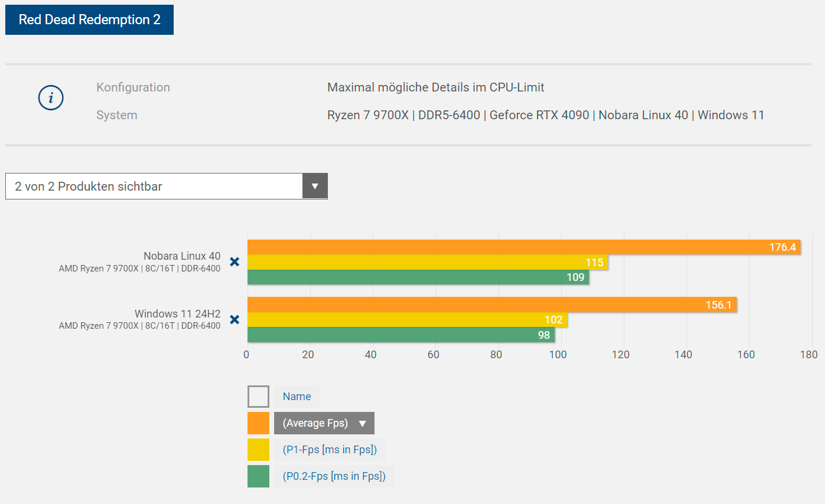Select the (P0.2-Fps [ms in Fps]) legend entry
The height and width of the screenshot is (504, 827).
334,476
